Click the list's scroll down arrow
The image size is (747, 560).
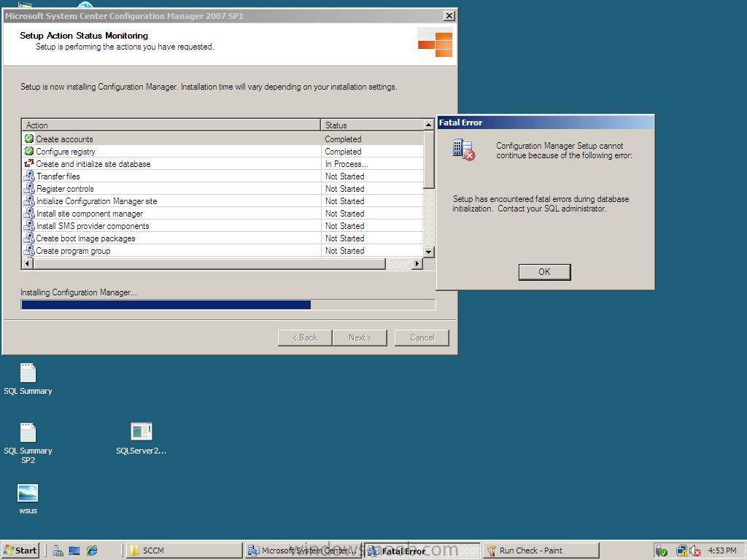tap(429, 252)
